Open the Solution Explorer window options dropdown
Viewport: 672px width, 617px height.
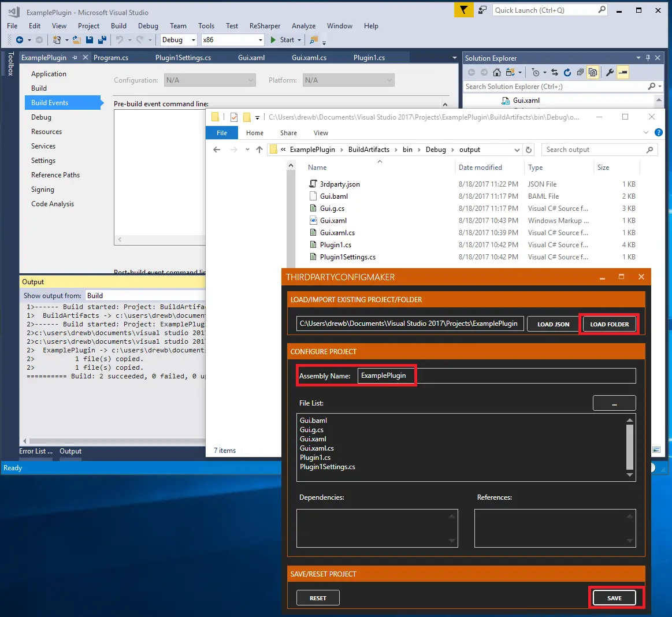(x=638, y=58)
